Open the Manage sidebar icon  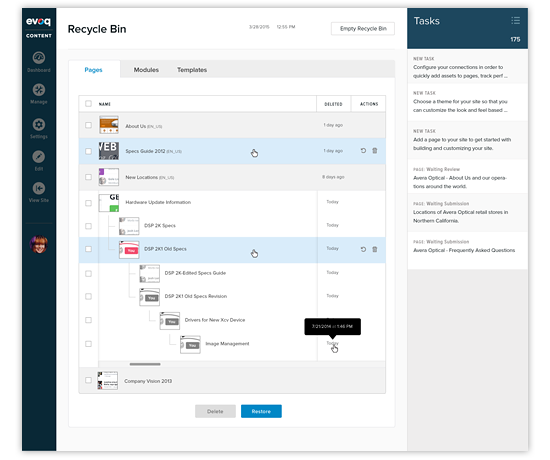point(39,90)
